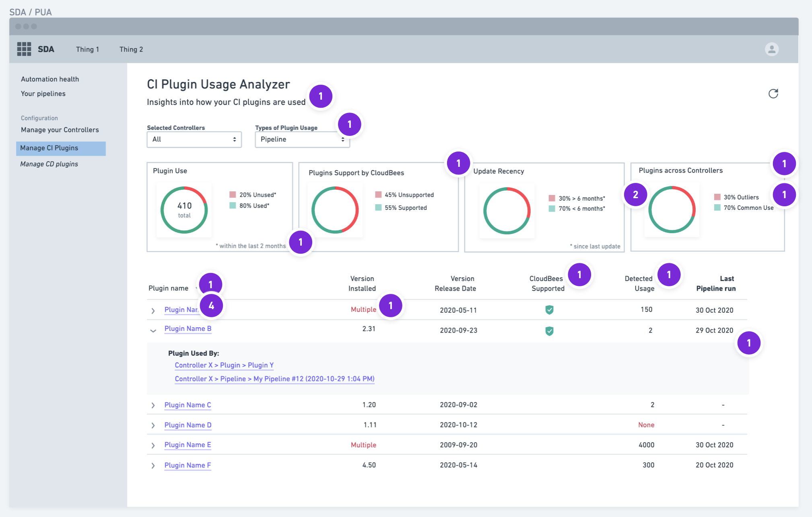This screenshot has height=517, width=812.
Task: Click the Plugin Use donut chart
Action: click(x=184, y=210)
